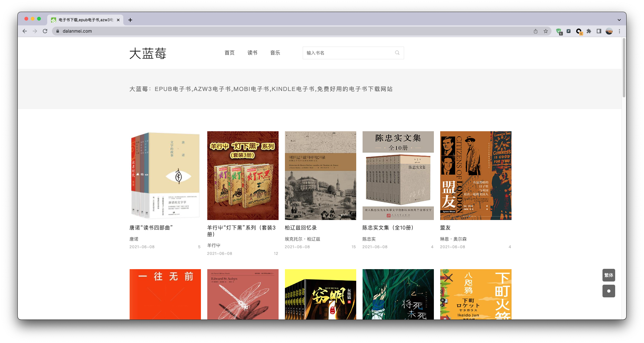Click the title 羊行屮"灯下黑"系列（套装3册）
644x343 pixels.
pyautogui.click(x=241, y=231)
